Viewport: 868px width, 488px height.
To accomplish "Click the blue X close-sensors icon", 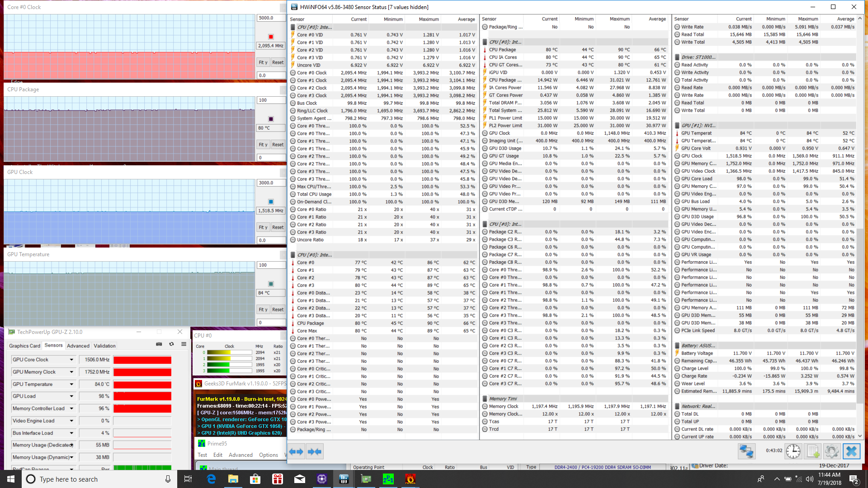I will (851, 451).
